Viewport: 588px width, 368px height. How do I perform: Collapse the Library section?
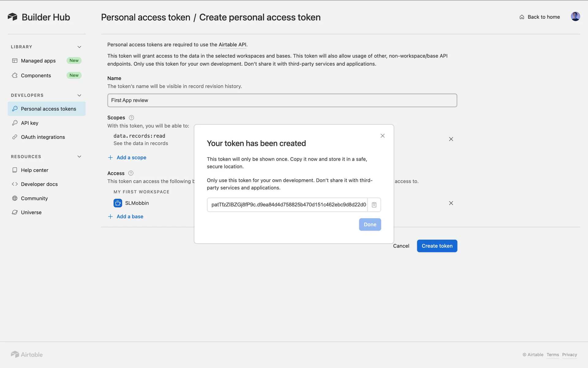(x=79, y=47)
